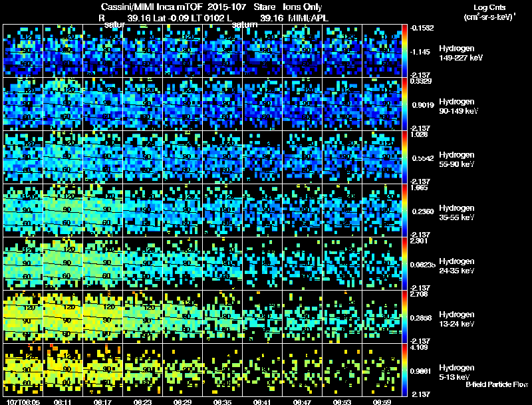Open the 24-35 keV panel at 06:05

point(23,263)
